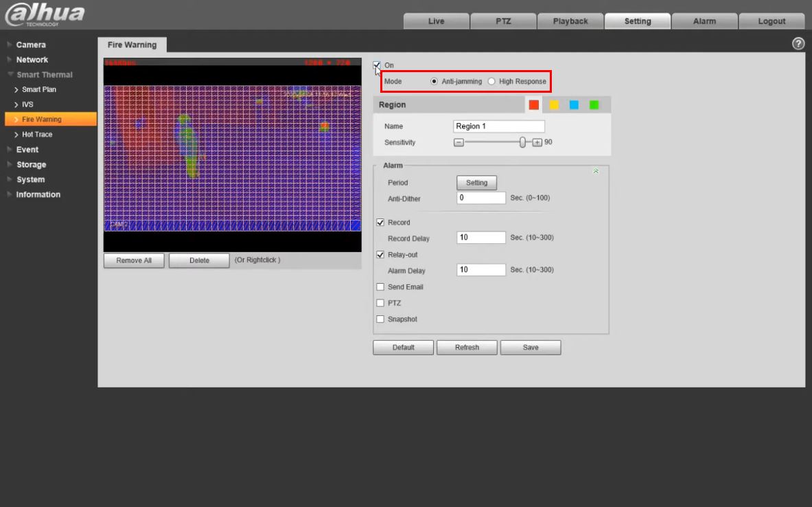Select High Response mode

(491, 81)
